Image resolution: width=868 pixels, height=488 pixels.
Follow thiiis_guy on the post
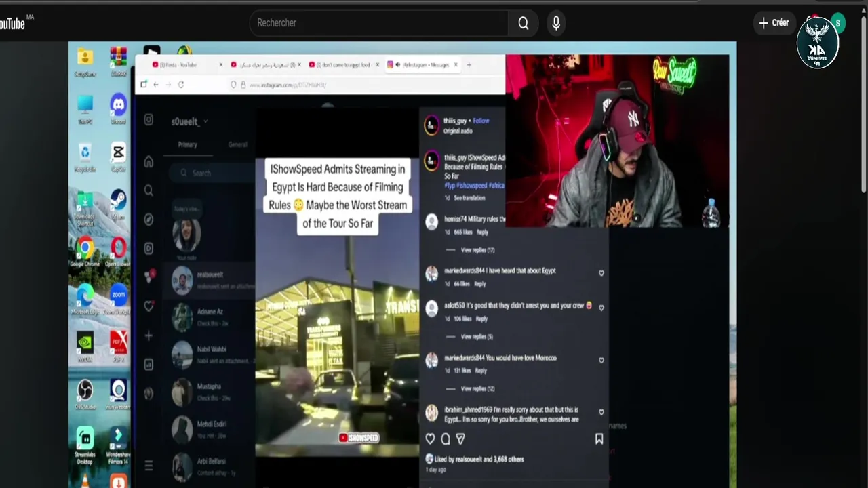point(481,121)
